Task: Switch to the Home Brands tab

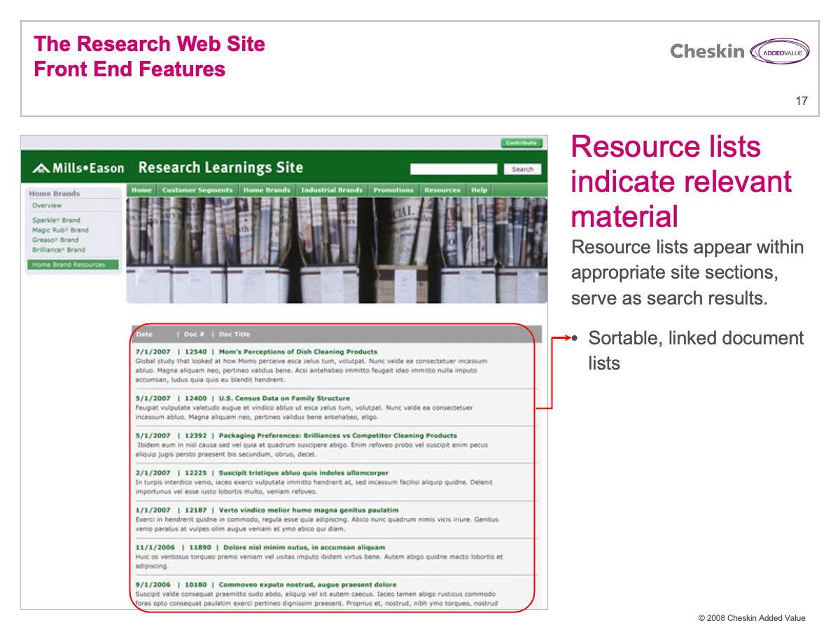Action: tap(266, 190)
